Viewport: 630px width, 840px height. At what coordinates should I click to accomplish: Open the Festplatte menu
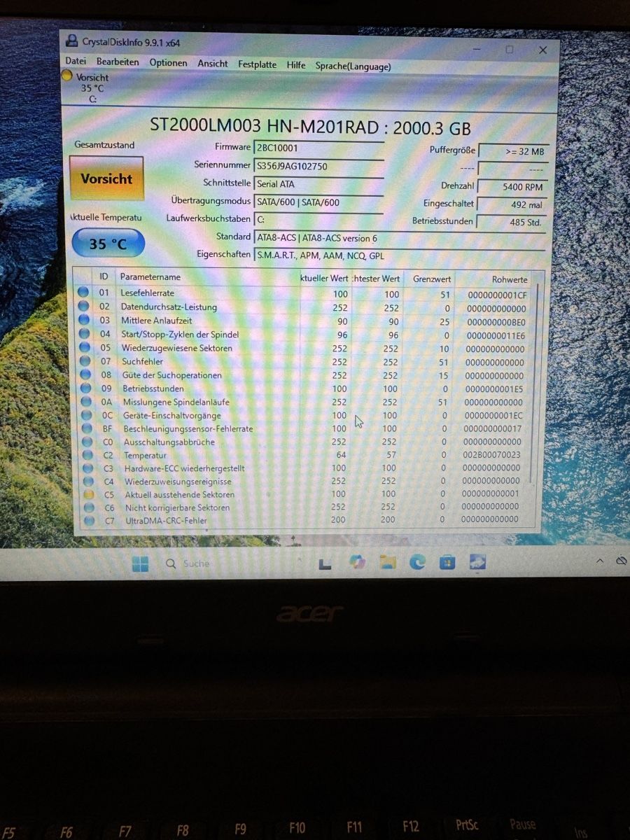pos(257,64)
